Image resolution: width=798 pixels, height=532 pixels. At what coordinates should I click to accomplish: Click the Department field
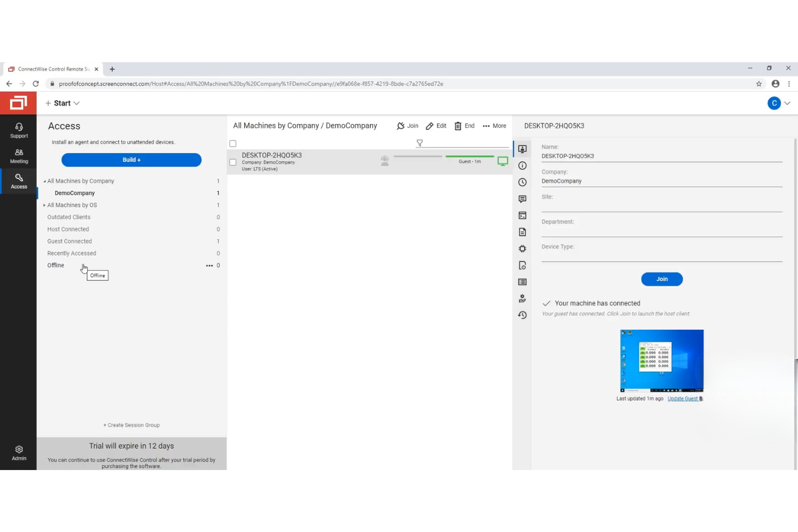pyautogui.click(x=662, y=231)
